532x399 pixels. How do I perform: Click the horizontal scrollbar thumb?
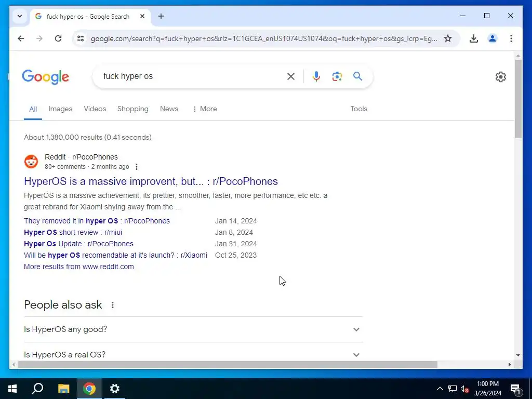(228, 365)
